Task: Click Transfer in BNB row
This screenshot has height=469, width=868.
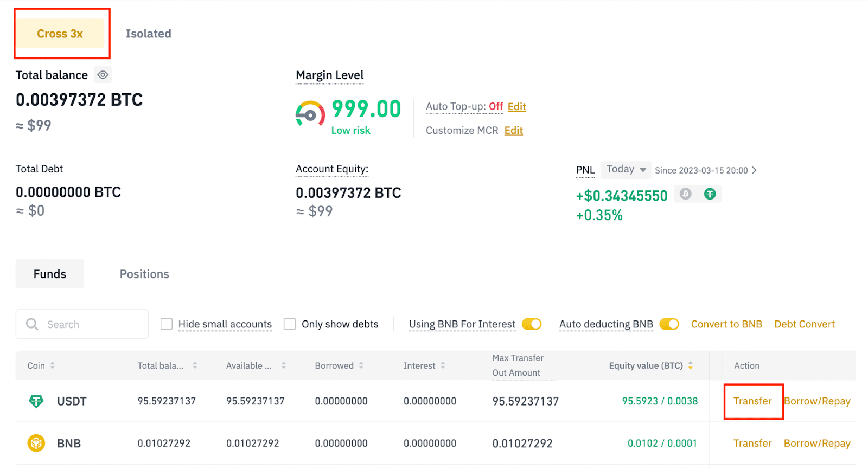Action: coord(752,444)
